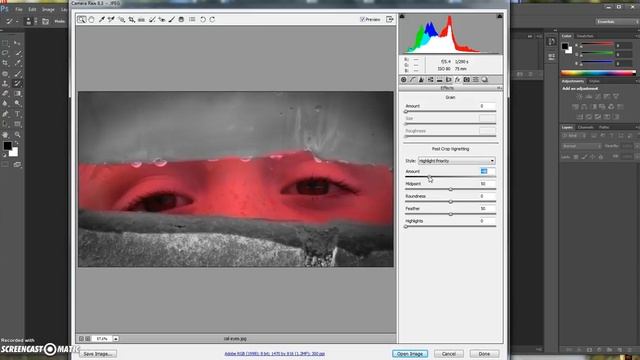Screen dimensions: 640x360
Task: Open Photoshop History panel icon
Action: 551,42
